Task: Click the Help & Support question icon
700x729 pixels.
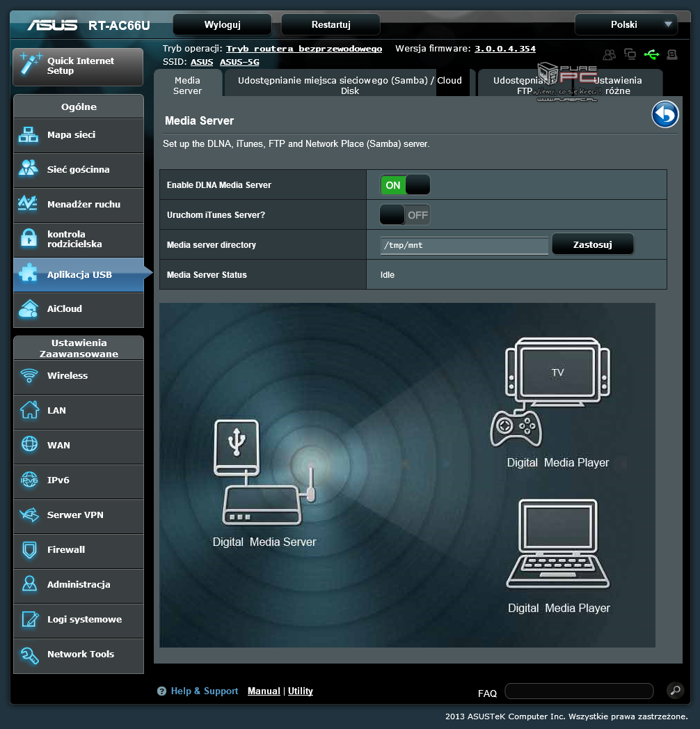Action: (x=161, y=691)
